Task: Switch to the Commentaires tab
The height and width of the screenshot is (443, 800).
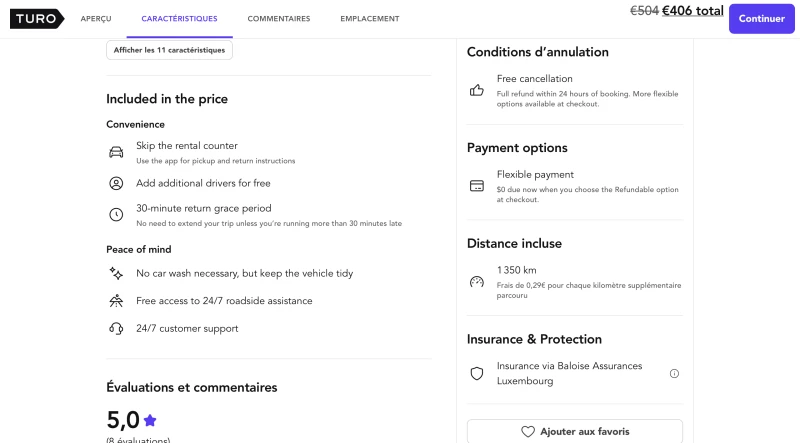Action: pos(279,19)
